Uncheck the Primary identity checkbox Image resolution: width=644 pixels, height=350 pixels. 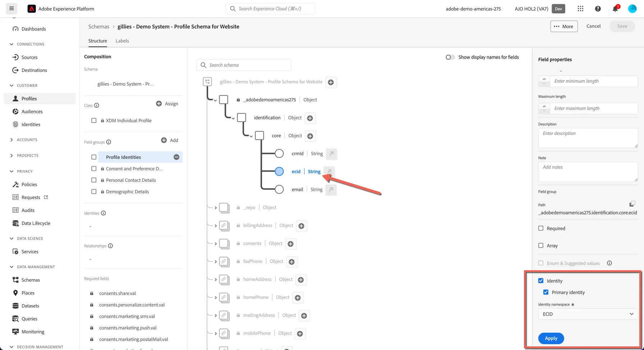coord(546,292)
